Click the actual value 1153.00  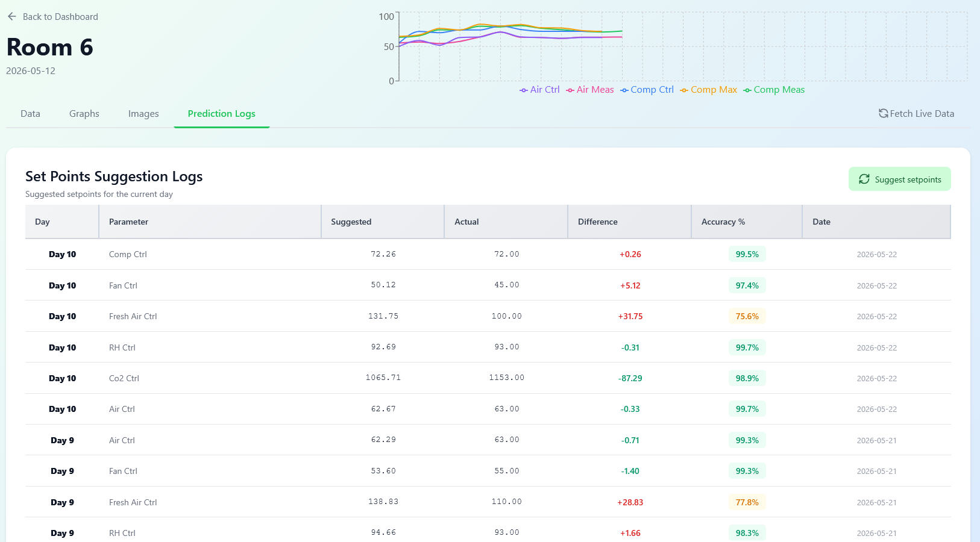click(507, 378)
